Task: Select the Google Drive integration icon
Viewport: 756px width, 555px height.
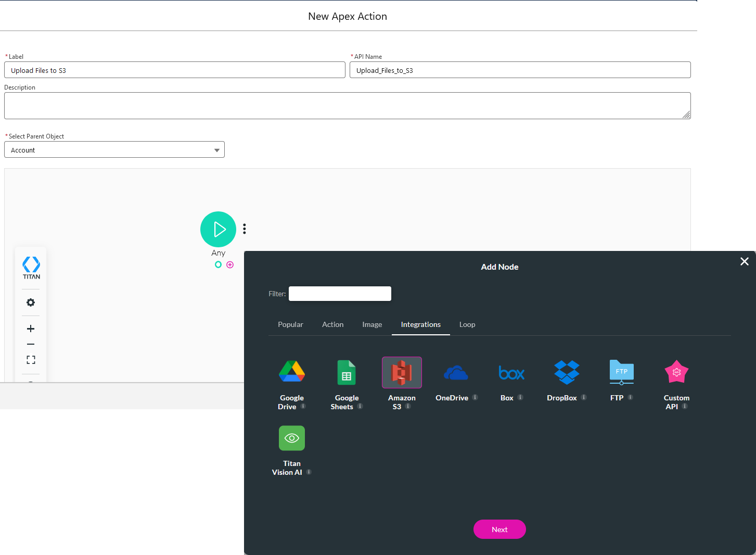Action: point(292,372)
